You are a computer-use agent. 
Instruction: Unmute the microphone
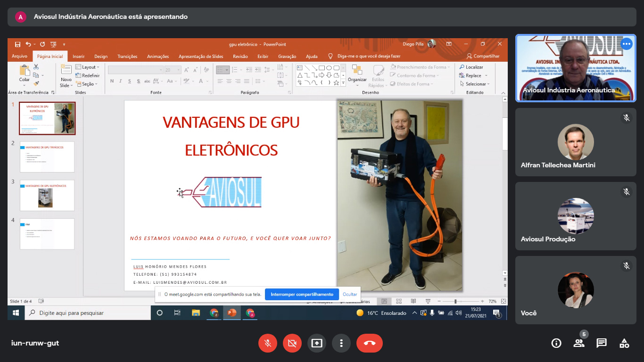268,343
